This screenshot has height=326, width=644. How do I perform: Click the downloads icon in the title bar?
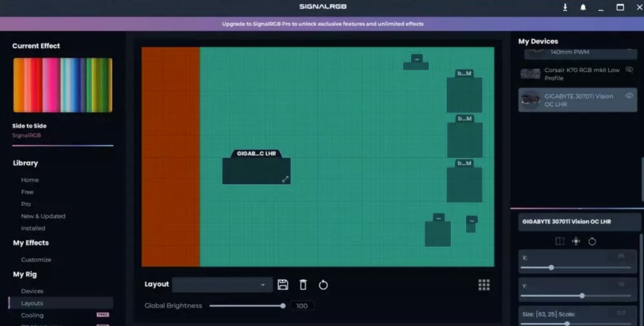pyautogui.click(x=565, y=7)
